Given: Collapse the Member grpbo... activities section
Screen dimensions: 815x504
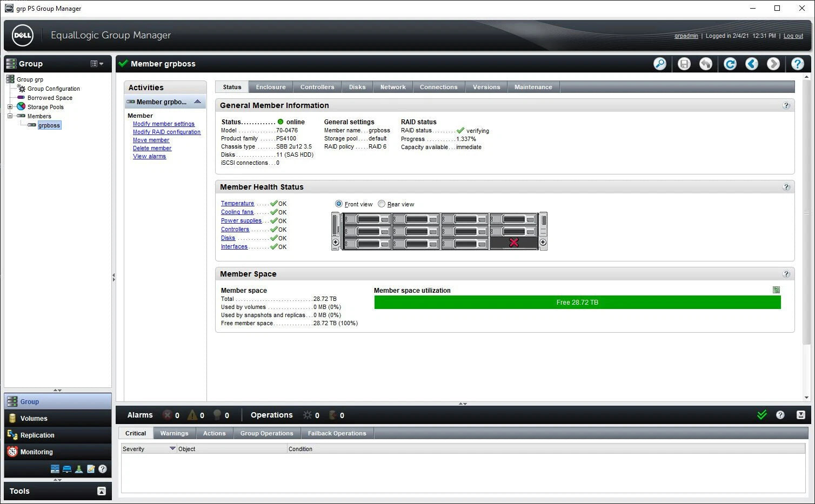Looking at the screenshot, I should pyautogui.click(x=198, y=102).
